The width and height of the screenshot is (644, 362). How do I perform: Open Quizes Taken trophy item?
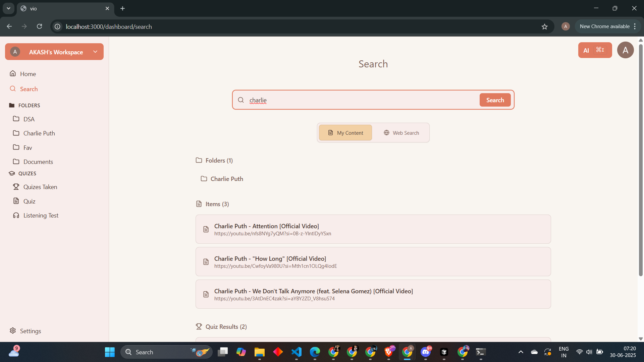40,187
